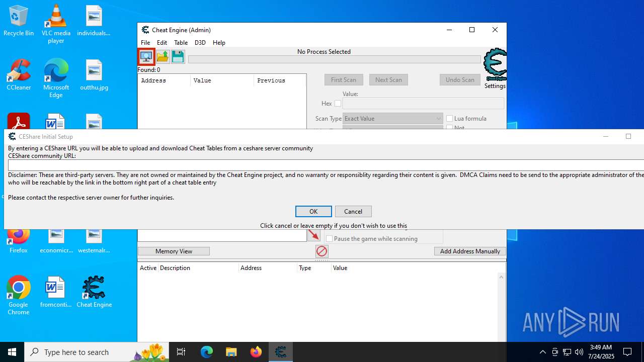644x362 pixels.
Task: Select outthu.jpg file on desktop
Action: tap(94, 75)
